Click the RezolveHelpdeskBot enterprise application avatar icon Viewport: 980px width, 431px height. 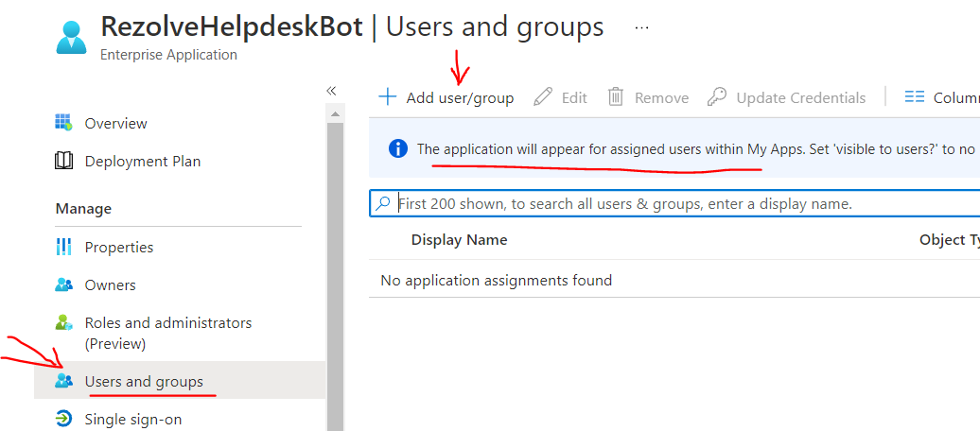point(72,38)
